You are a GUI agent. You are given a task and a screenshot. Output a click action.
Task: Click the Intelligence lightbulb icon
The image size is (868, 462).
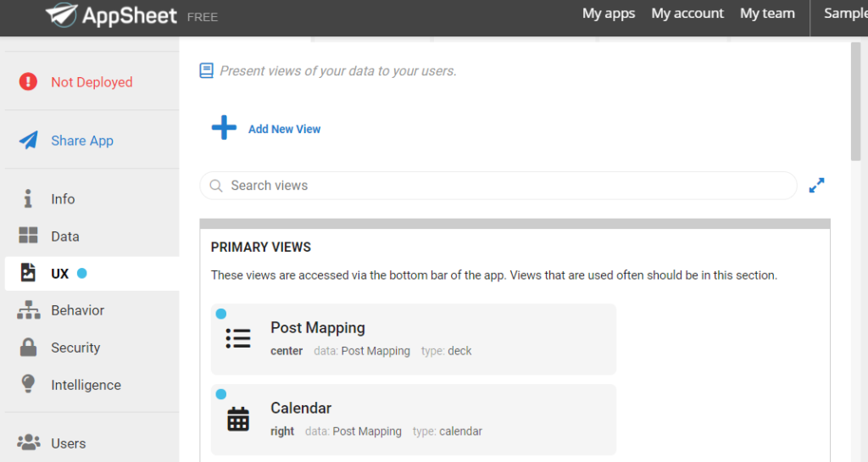[x=28, y=384]
